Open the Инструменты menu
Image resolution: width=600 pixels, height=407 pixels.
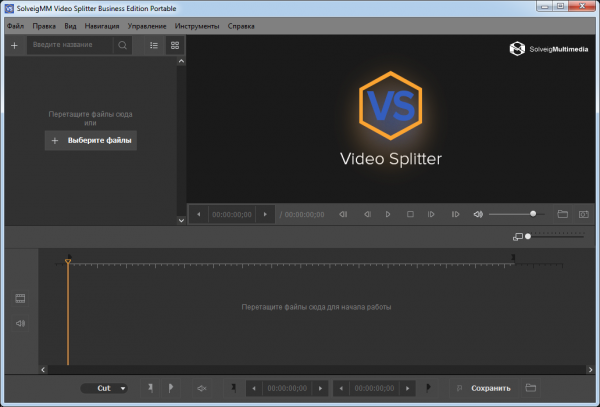tap(195, 24)
